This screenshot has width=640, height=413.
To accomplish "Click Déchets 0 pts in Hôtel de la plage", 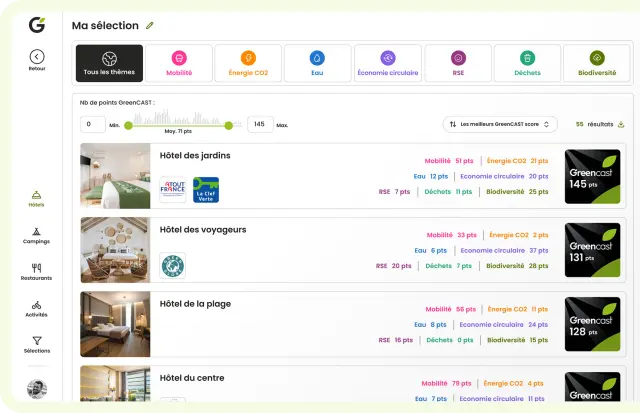I will tap(450, 340).
